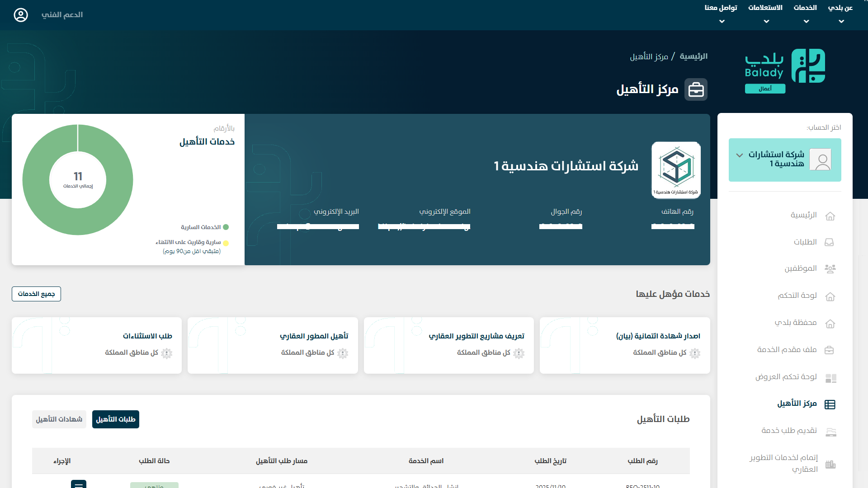Click the green الخدمات السارية legend dot
Viewport: 868px width, 488px height.
click(x=226, y=227)
